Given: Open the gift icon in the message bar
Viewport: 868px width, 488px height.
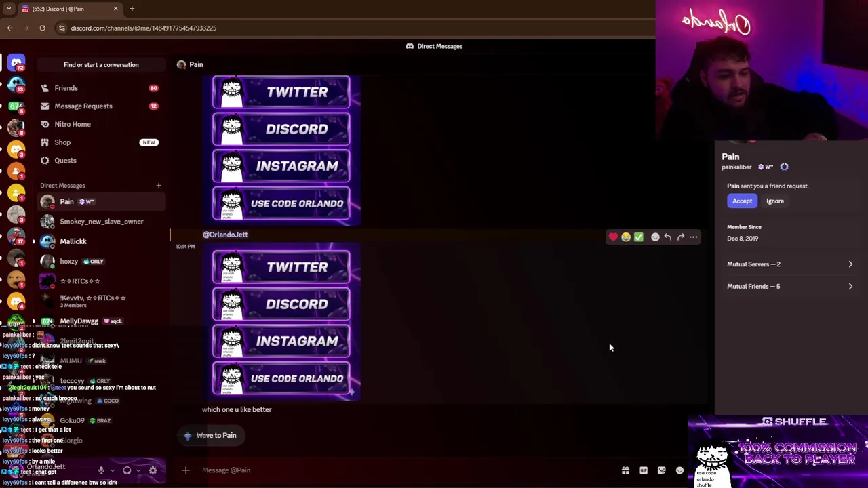Looking at the screenshot, I should click(x=625, y=470).
